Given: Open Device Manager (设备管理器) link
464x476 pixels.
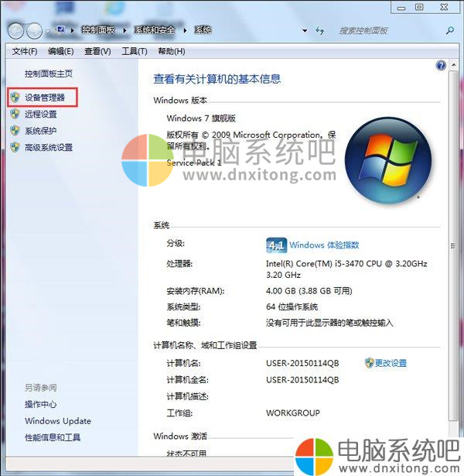Looking at the screenshot, I should tap(45, 98).
